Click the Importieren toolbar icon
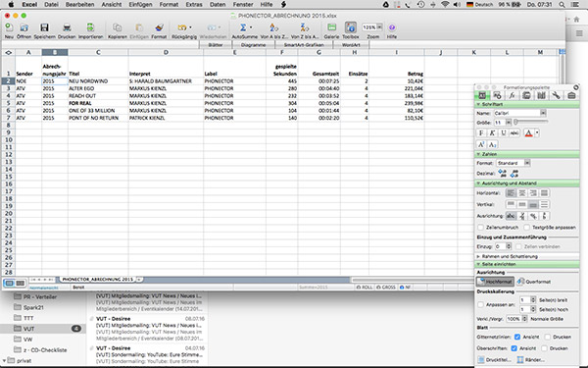Screen dimensions: 588x368 click(x=90, y=27)
